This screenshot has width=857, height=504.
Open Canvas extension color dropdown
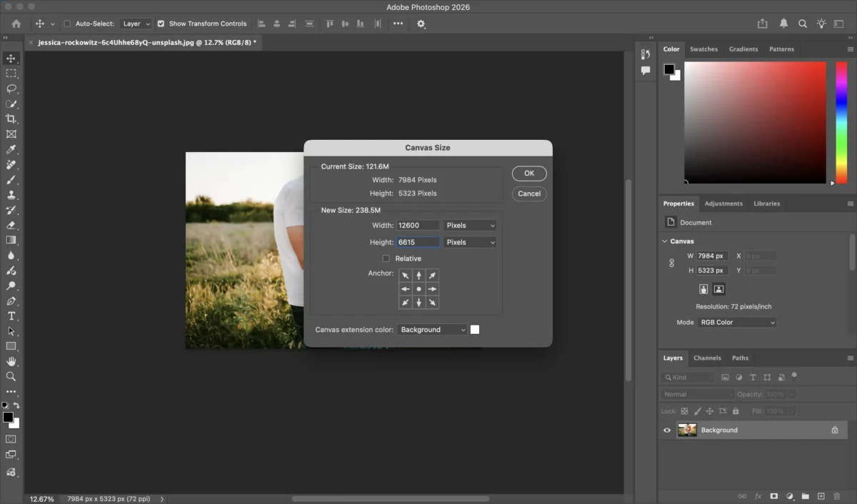(x=432, y=329)
